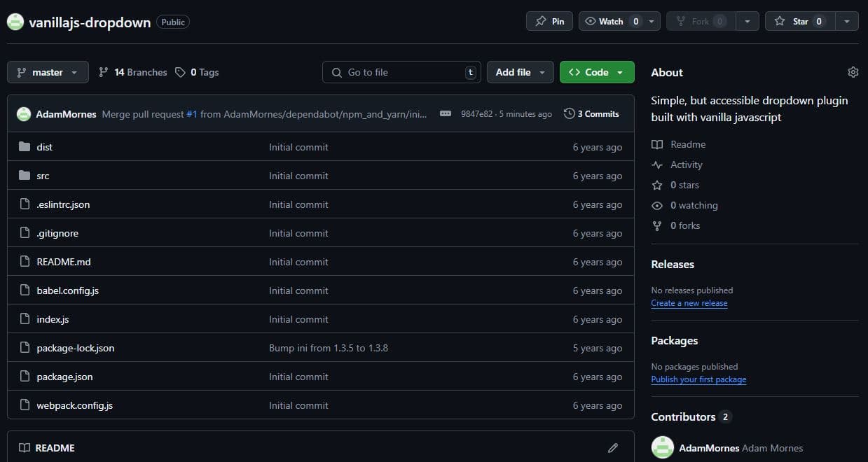The image size is (868, 462).
Task: Open Initial commit message for dist
Action: [x=298, y=147]
